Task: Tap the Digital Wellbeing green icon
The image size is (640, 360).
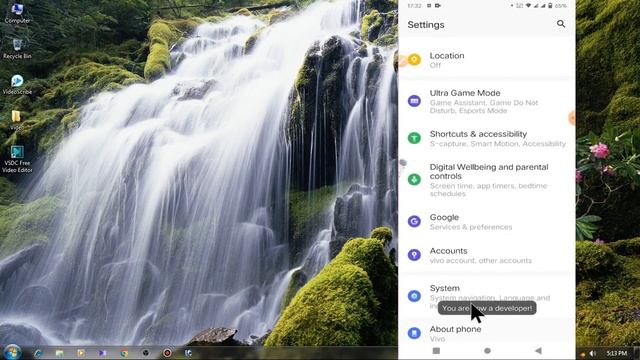Action: pyautogui.click(x=414, y=179)
